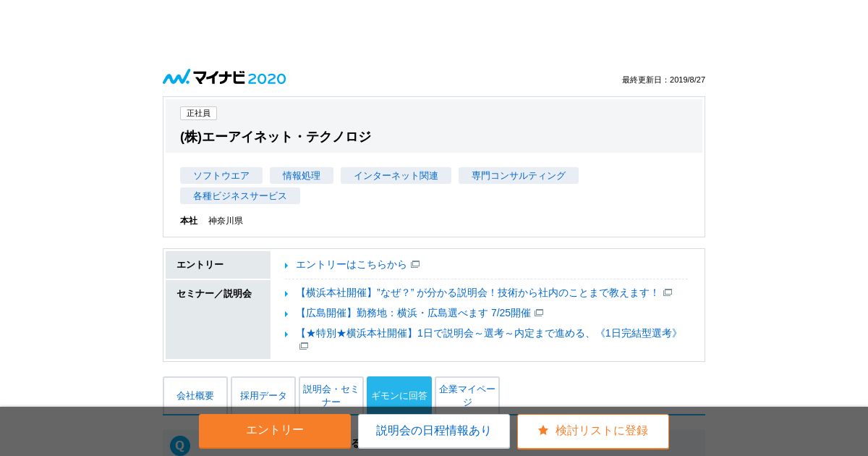The image size is (868, 456).
Task: Click the 神奈川県 headquarters text
Action: (226, 221)
